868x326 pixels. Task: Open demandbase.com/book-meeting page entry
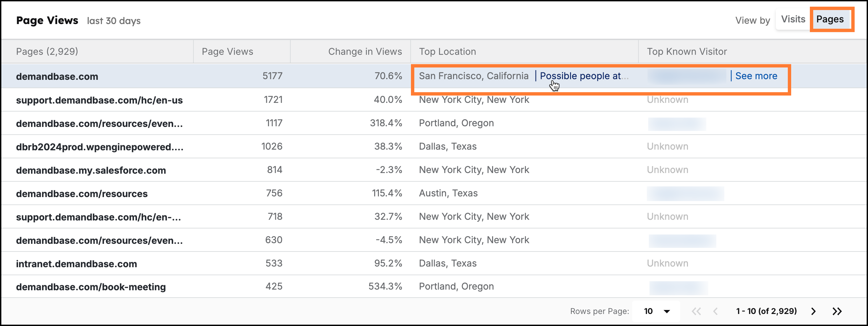pos(91,287)
